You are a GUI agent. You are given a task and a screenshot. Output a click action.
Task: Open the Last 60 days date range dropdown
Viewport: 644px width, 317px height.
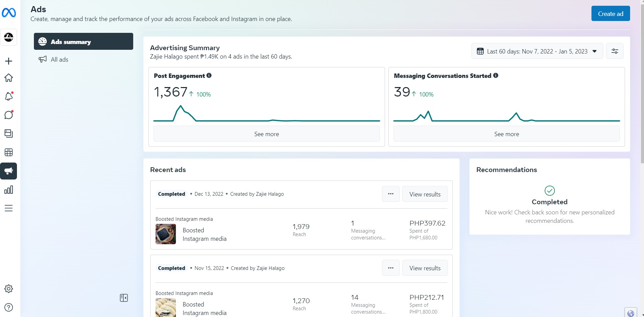(x=537, y=51)
